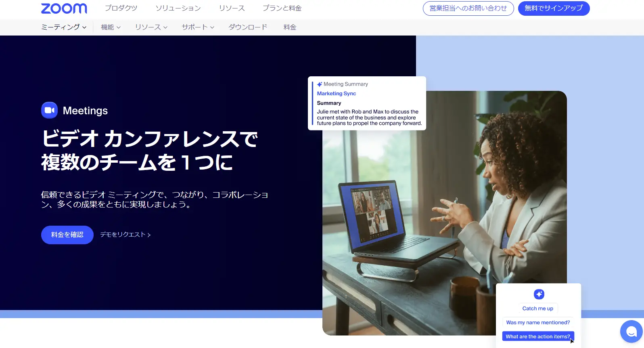Open the 料金 sub-navigation item

[290, 27]
